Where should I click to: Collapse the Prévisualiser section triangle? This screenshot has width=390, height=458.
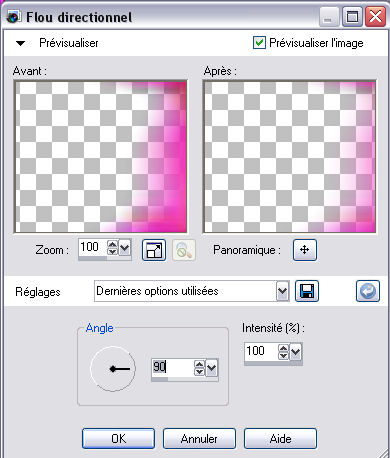21,43
